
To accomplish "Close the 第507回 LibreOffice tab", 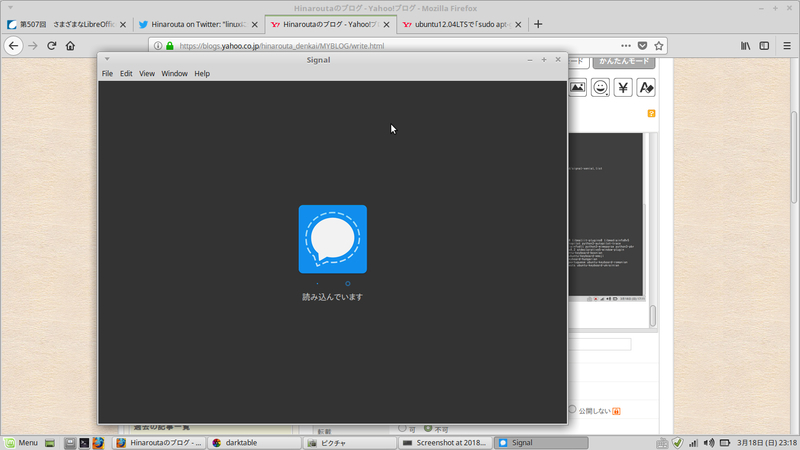I will tap(123, 24).
